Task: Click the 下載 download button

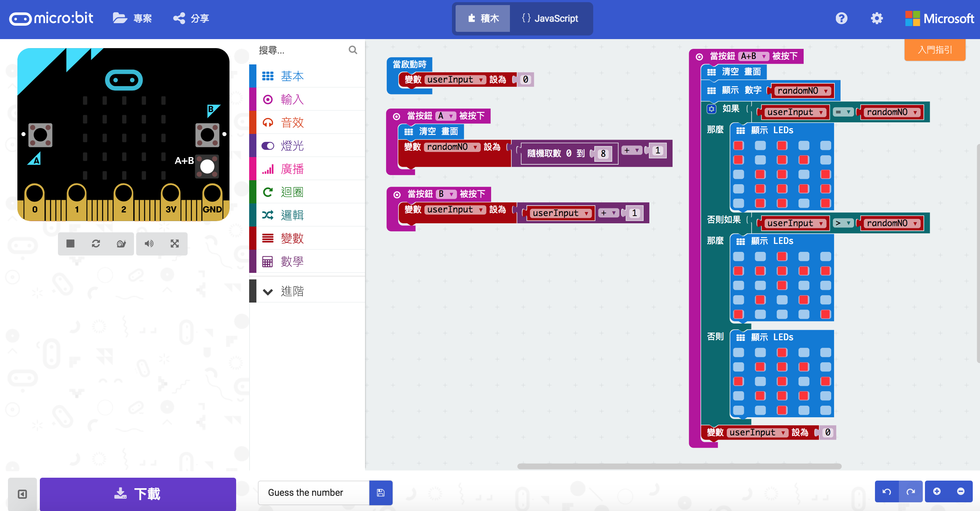Action: tap(138, 494)
